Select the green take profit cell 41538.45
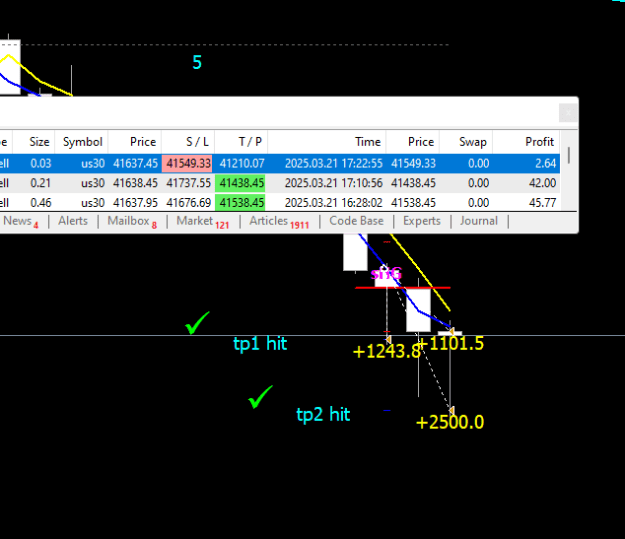This screenshot has height=539, width=625. pos(241,203)
